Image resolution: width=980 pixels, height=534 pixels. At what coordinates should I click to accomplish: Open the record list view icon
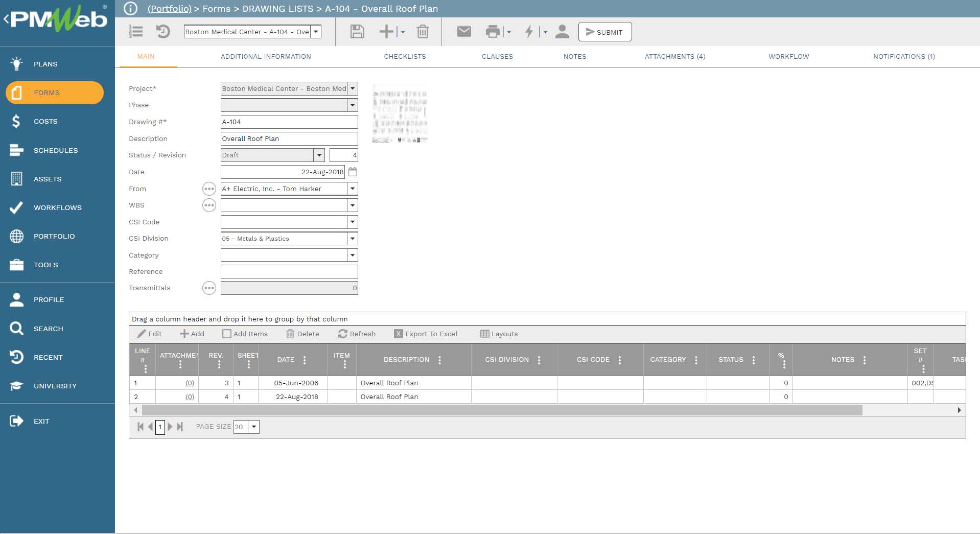[x=135, y=32]
